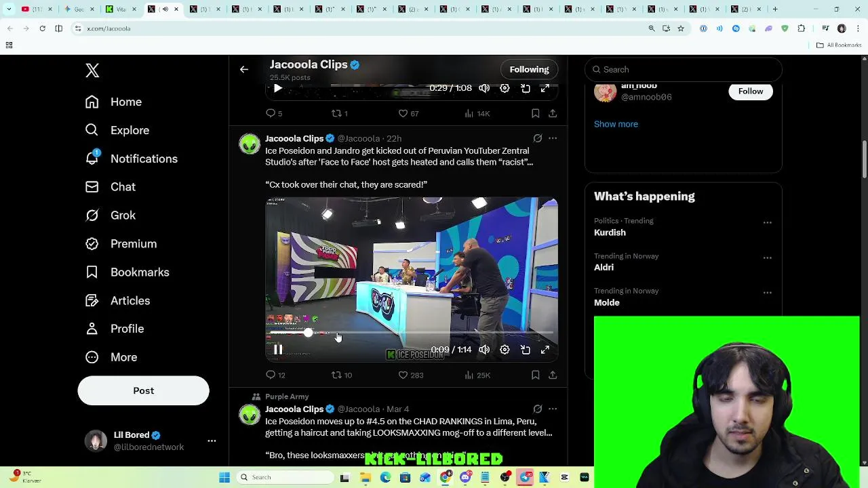This screenshot has height=488, width=868.
Task: Reply to post with 5 replies
Action: coord(274,113)
